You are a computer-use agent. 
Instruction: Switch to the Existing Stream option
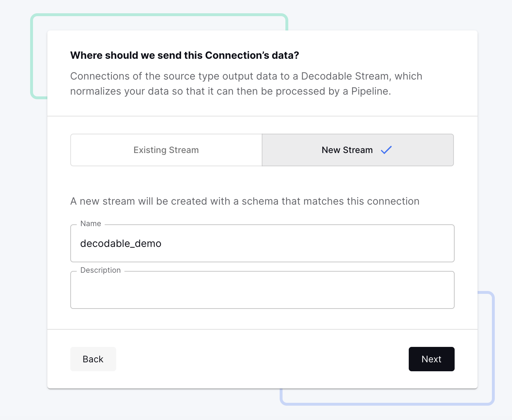click(166, 150)
